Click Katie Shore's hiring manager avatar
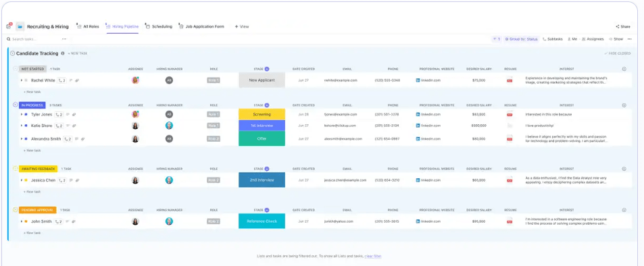The image size is (644, 266). tap(169, 126)
